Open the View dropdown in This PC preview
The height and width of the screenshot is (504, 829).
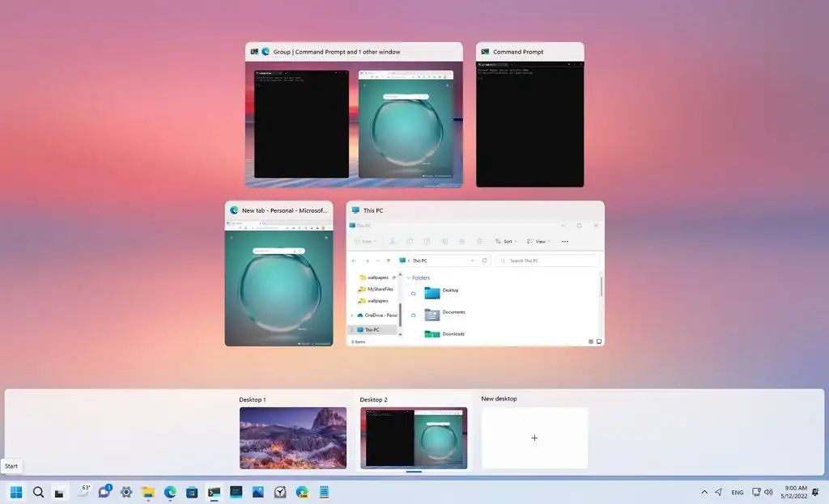point(538,241)
